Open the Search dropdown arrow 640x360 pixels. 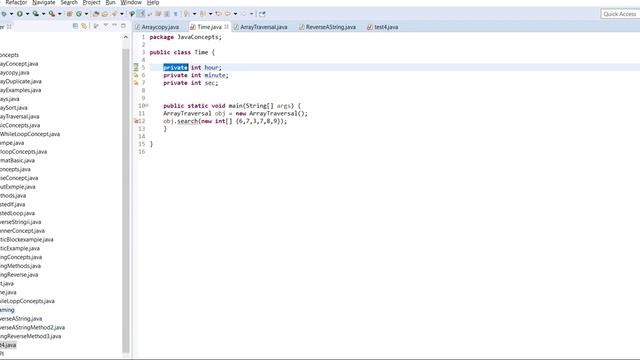point(122,14)
